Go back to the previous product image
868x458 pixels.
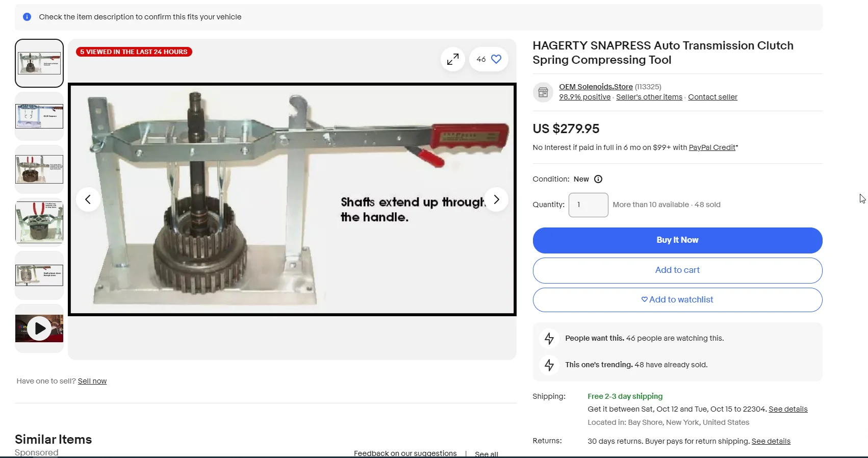point(88,199)
